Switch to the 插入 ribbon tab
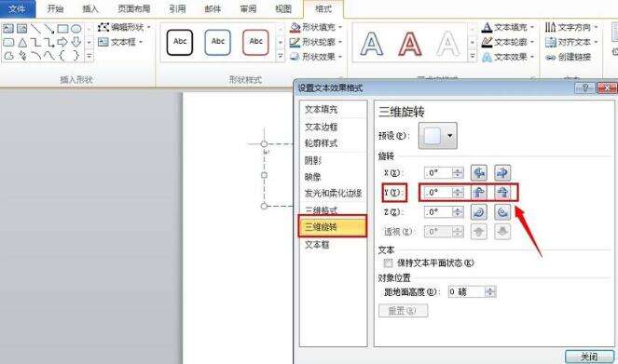Image resolution: width=618 pixels, height=364 pixels. tap(90, 8)
